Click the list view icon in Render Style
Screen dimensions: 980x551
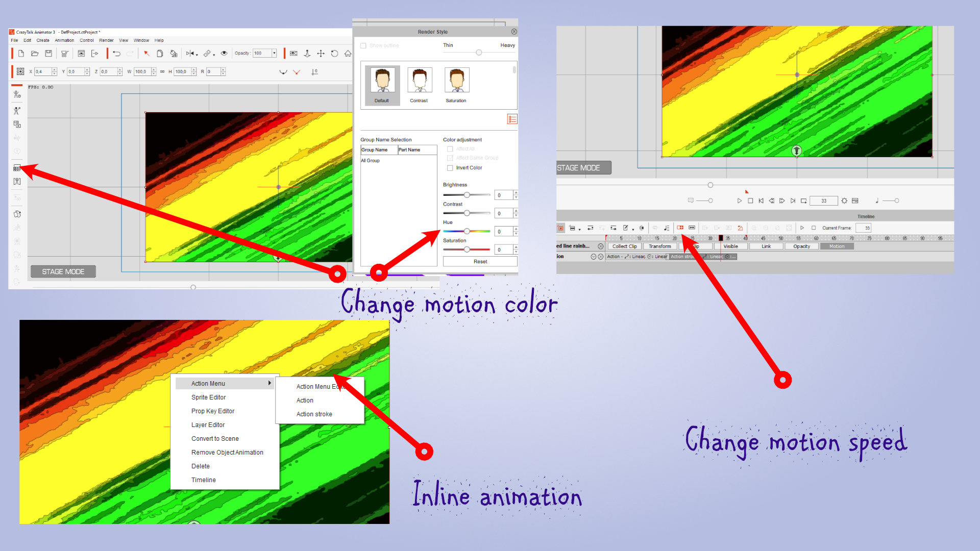512,119
